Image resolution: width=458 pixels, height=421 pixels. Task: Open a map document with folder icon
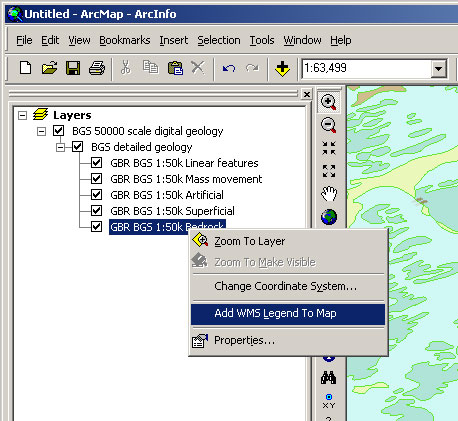coord(49,68)
